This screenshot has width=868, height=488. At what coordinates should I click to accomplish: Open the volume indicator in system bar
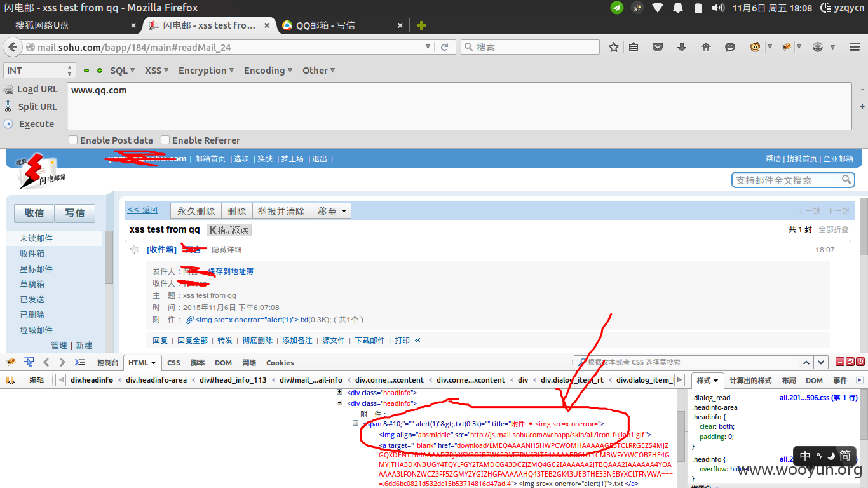[718, 8]
